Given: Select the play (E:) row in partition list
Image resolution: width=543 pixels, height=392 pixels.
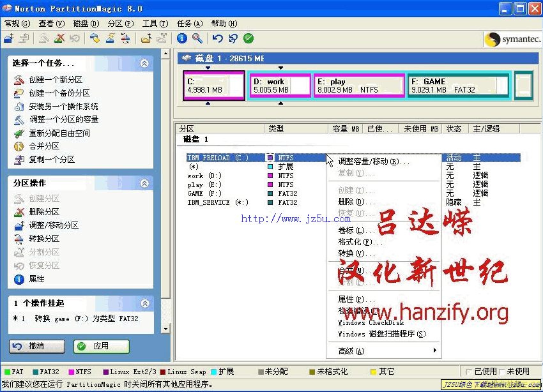Looking at the screenshot, I should [353, 185].
